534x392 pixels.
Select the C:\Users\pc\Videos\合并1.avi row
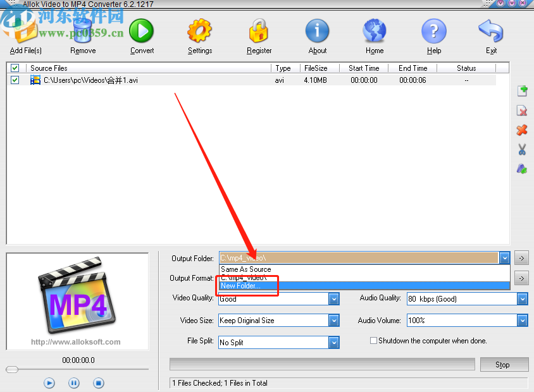pyautogui.click(x=252, y=80)
